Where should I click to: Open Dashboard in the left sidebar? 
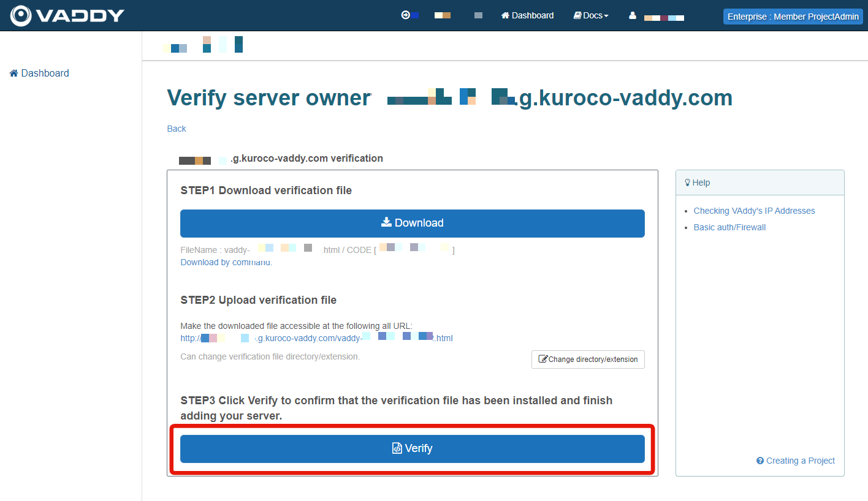point(39,73)
